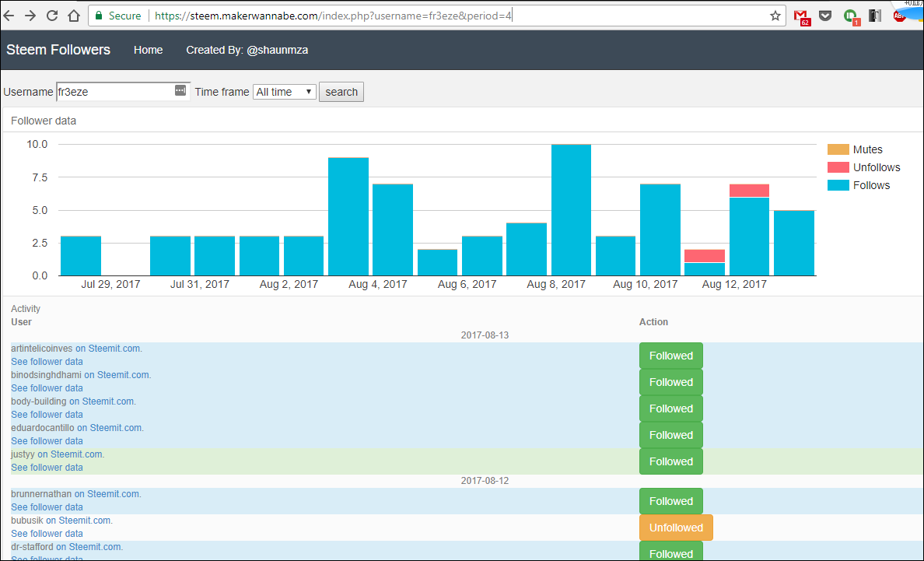See follower data for artintelicoinves

47,362
